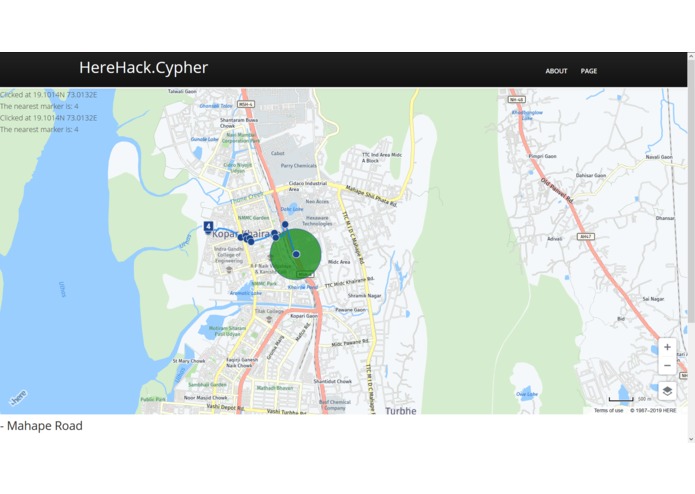Viewport: 695px width, 494px height.
Task: Click the first 'Clicked at 19.1014N 73.0132E' line
Action: 48,95
